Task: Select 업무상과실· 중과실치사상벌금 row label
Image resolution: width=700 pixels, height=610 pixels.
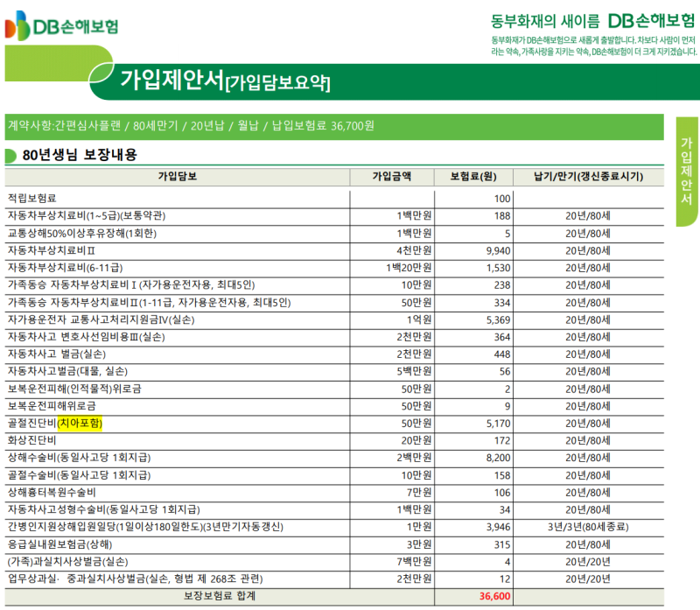Action: 136,579
